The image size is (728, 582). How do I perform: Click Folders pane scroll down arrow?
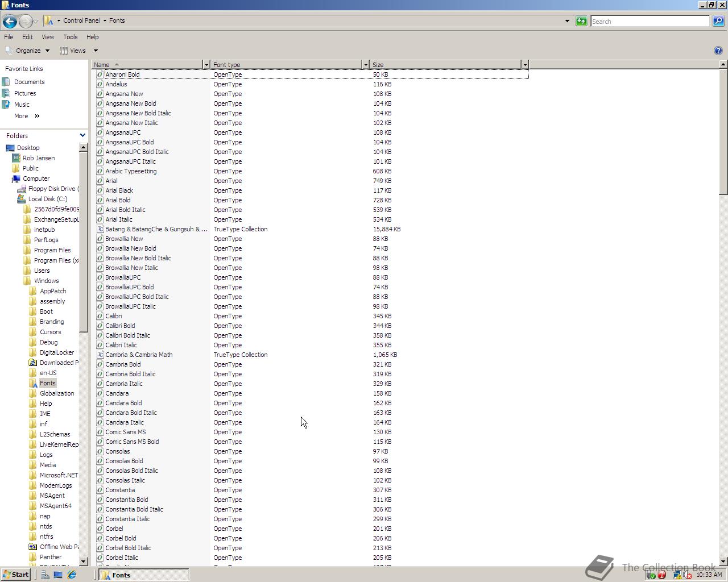[84, 562]
